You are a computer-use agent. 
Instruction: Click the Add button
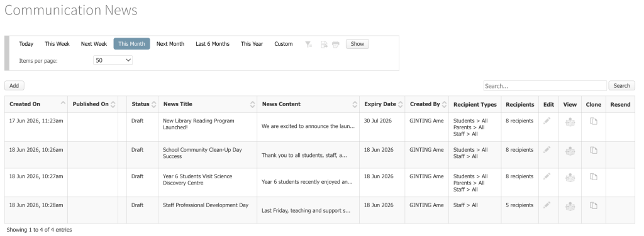[14, 85]
